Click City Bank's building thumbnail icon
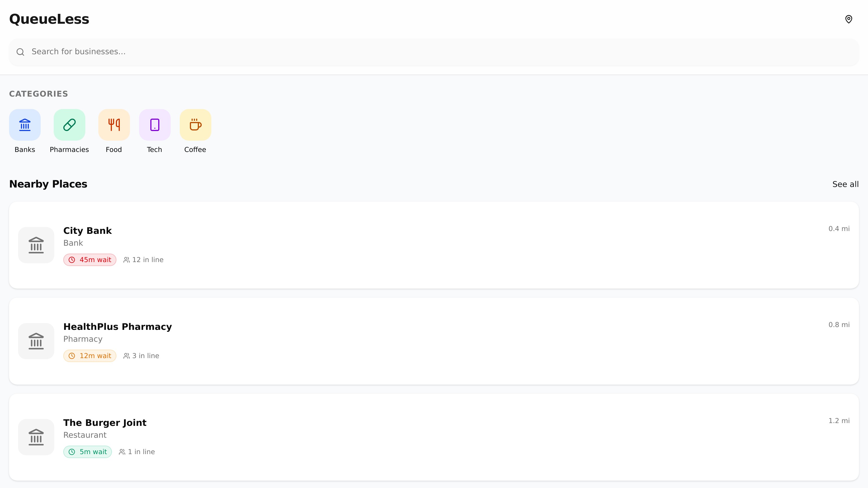This screenshot has width=868, height=488. [36, 245]
